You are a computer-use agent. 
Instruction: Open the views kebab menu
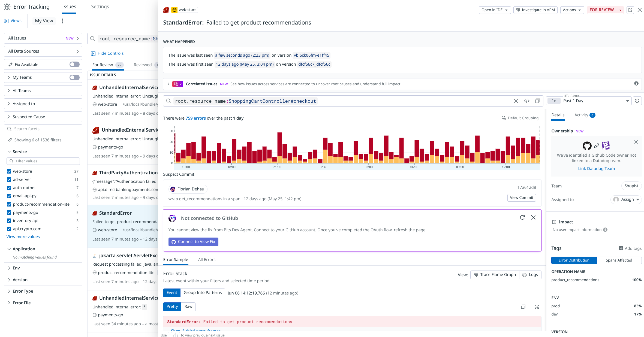[x=62, y=21]
